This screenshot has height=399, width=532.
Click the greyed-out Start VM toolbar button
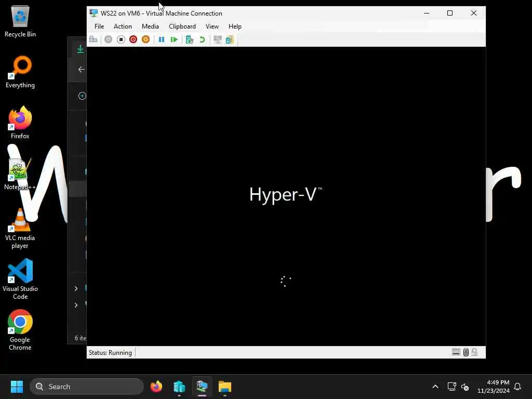click(x=108, y=39)
